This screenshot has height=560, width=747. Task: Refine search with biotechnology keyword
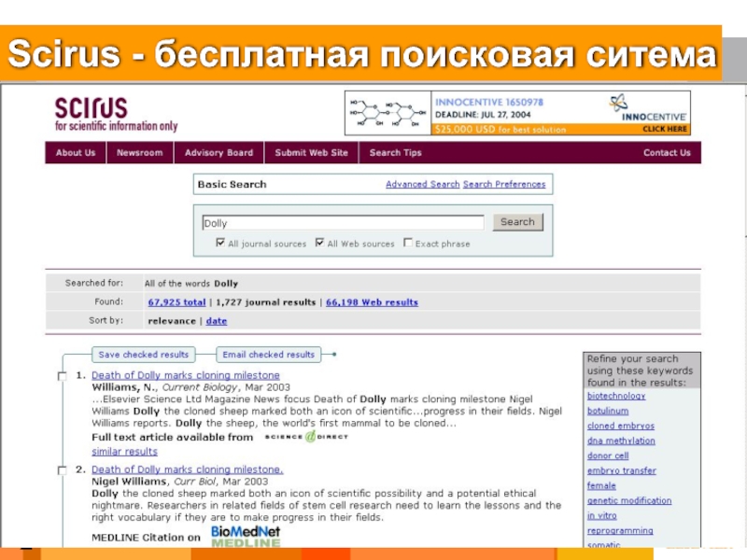tap(616, 396)
